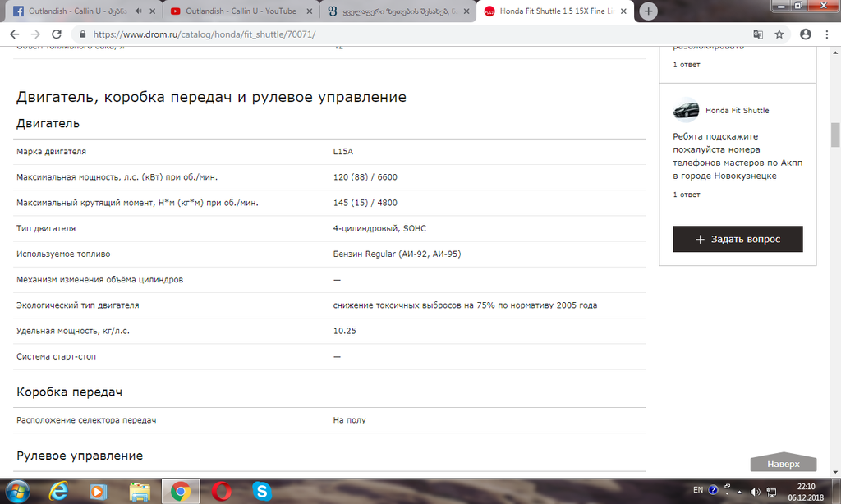Click the power value 120 (88) / 6600
The height and width of the screenshot is (504, 841).
(365, 177)
